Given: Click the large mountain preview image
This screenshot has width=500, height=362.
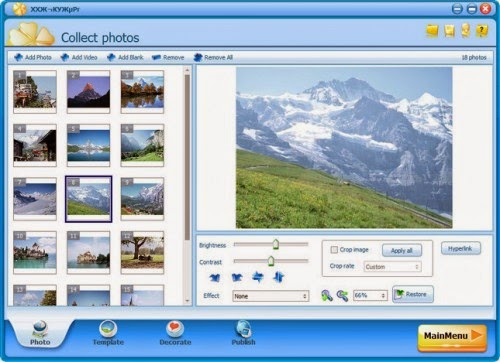Looking at the screenshot, I should pos(344,148).
